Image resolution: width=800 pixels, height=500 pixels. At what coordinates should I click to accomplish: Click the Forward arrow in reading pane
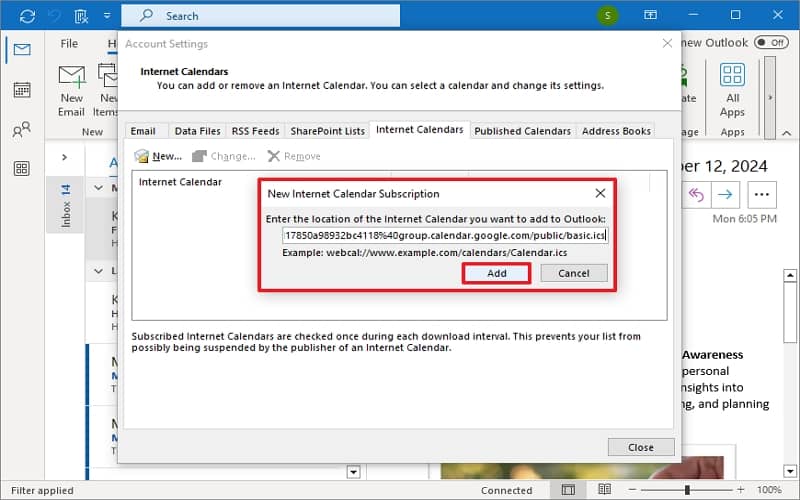click(x=725, y=194)
